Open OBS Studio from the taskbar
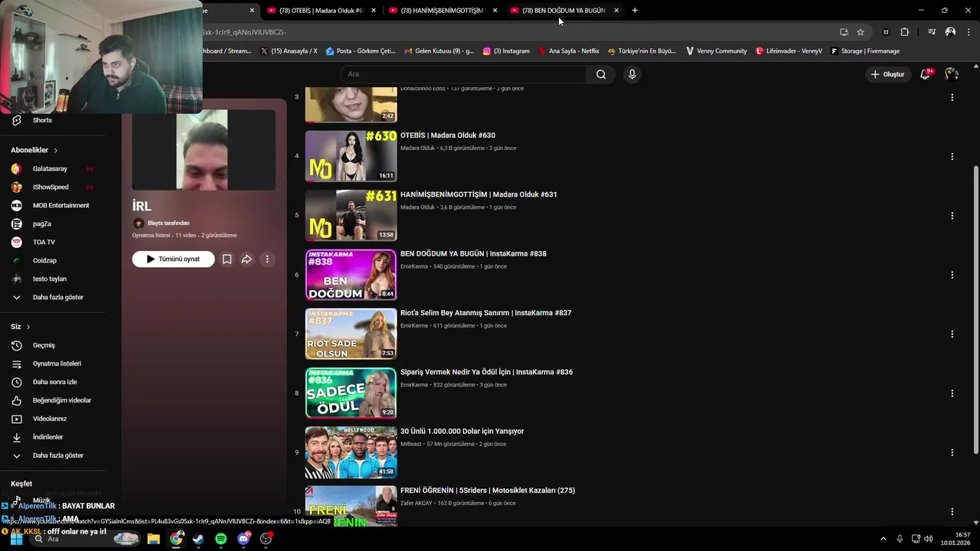 coord(266,539)
